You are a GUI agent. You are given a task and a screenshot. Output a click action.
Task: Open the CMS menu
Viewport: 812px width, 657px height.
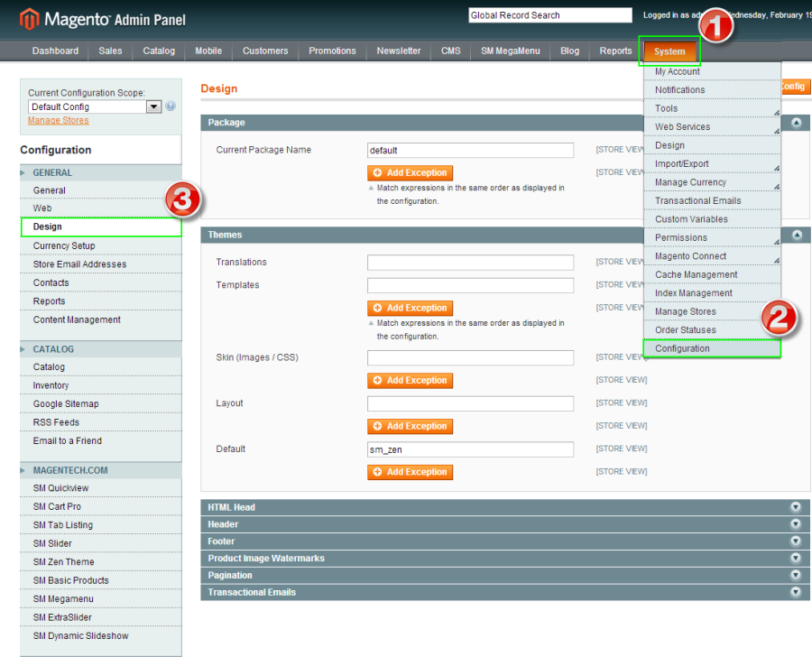tap(450, 51)
